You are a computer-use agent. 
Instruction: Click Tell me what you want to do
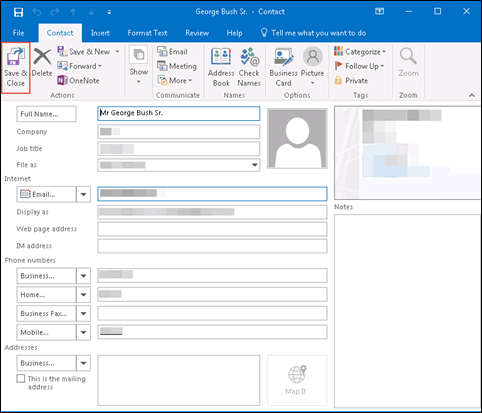coord(313,33)
